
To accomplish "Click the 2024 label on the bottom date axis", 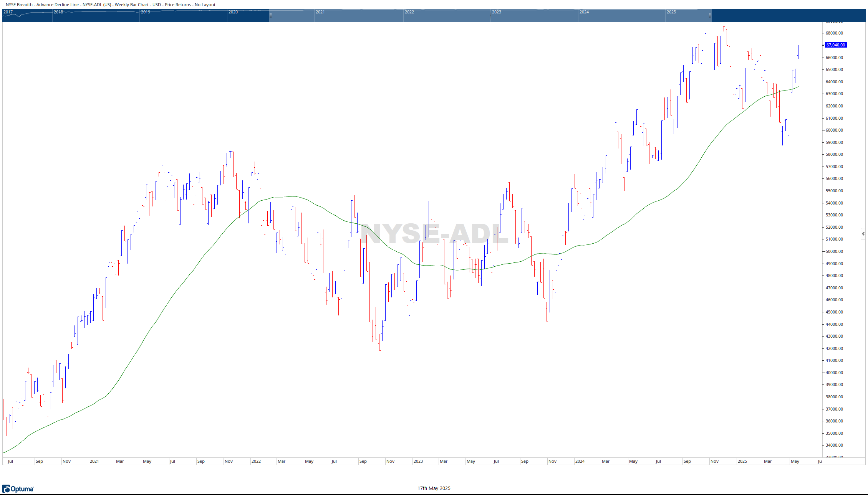I will (580, 461).
